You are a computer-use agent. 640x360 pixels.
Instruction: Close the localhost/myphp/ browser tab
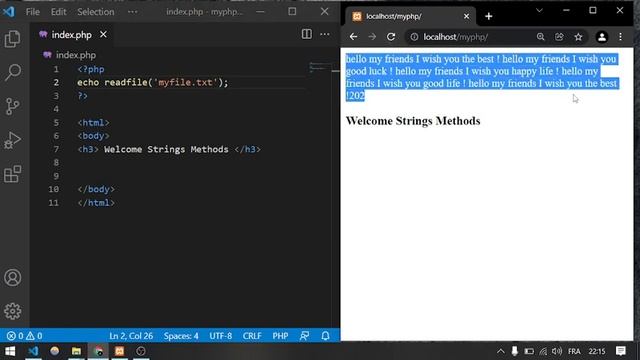(x=467, y=16)
